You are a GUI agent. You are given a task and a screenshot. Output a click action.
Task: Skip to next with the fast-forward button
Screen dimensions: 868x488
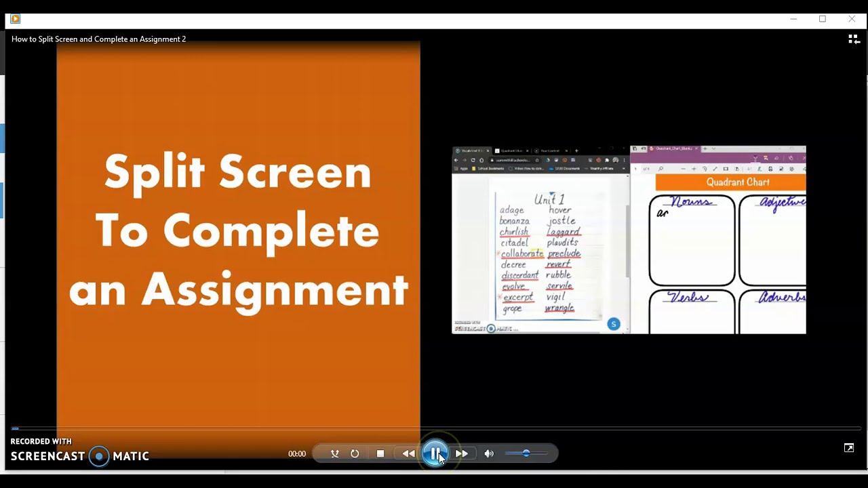point(461,453)
